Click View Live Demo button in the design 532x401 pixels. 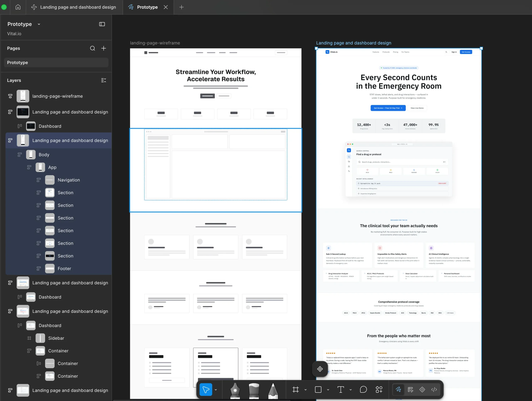pos(417,108)
